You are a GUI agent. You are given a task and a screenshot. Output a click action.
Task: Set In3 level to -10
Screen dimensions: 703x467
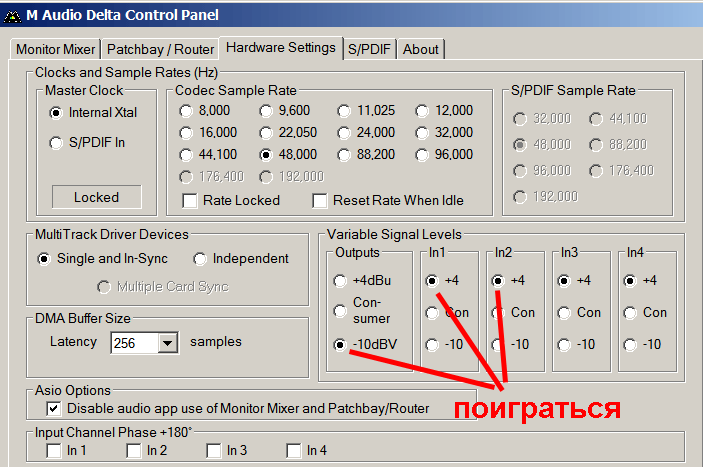[564, 345]
